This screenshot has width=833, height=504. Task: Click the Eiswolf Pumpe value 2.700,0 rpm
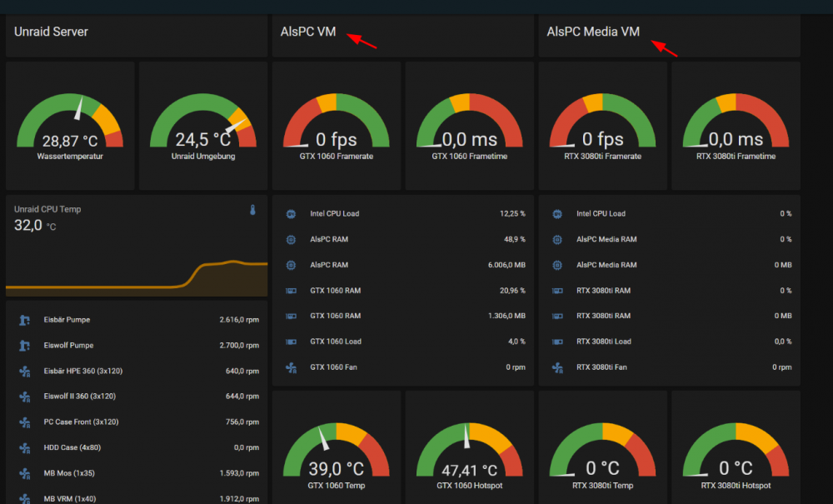tap(239, 345)
